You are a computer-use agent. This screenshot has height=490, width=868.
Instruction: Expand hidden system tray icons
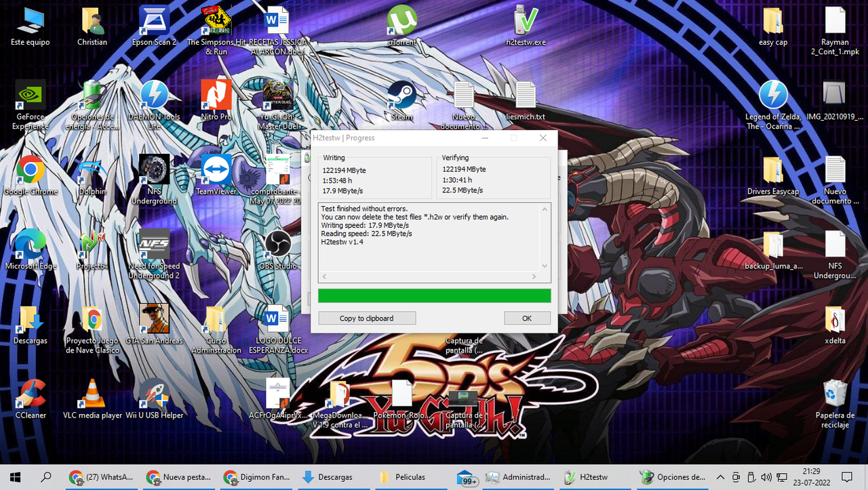coord(720,477)
